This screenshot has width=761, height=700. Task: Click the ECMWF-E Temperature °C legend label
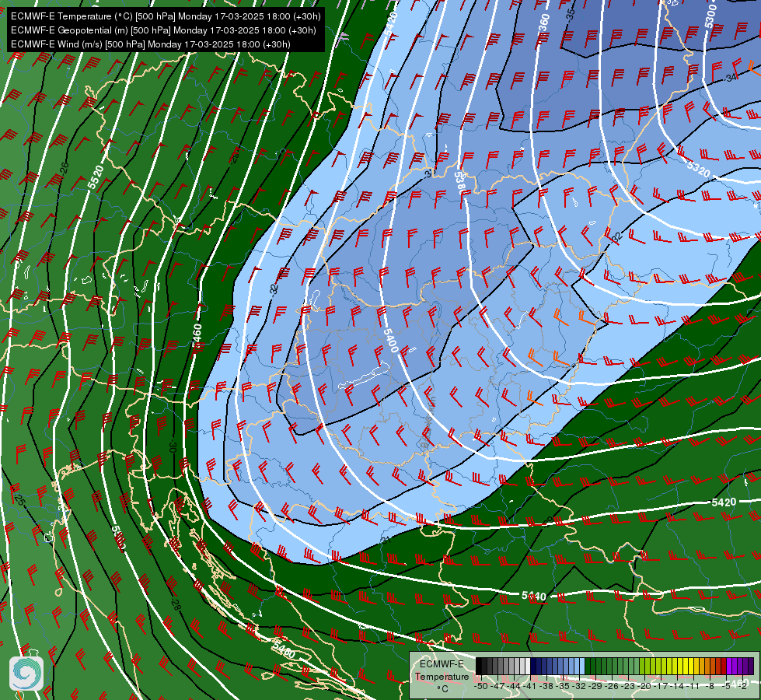[442, 676]
